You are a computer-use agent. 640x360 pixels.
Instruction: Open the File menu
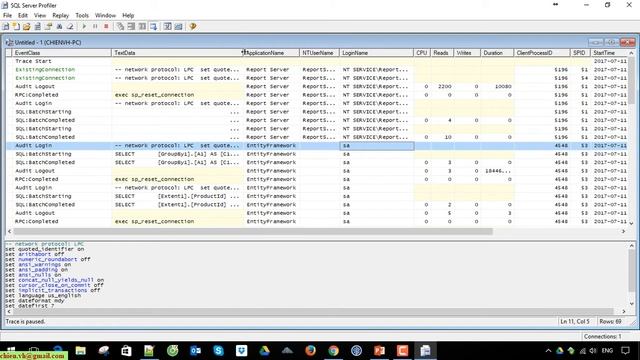point(7,16)
